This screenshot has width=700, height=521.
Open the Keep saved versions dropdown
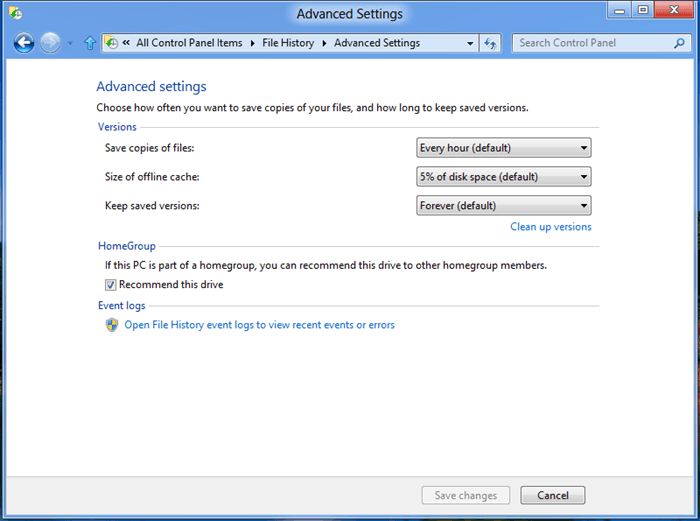[503, 206]
